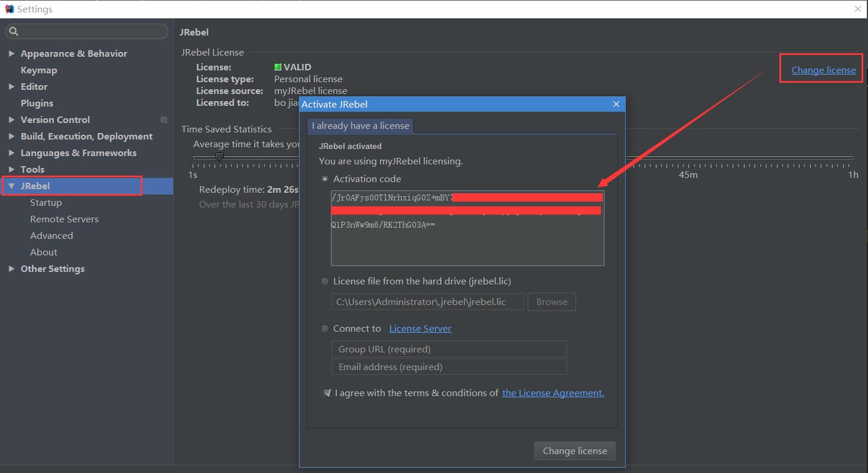Click the redeploy time slider handle
The width and height of the screenshot is (868, 473).
coord(219,157)
